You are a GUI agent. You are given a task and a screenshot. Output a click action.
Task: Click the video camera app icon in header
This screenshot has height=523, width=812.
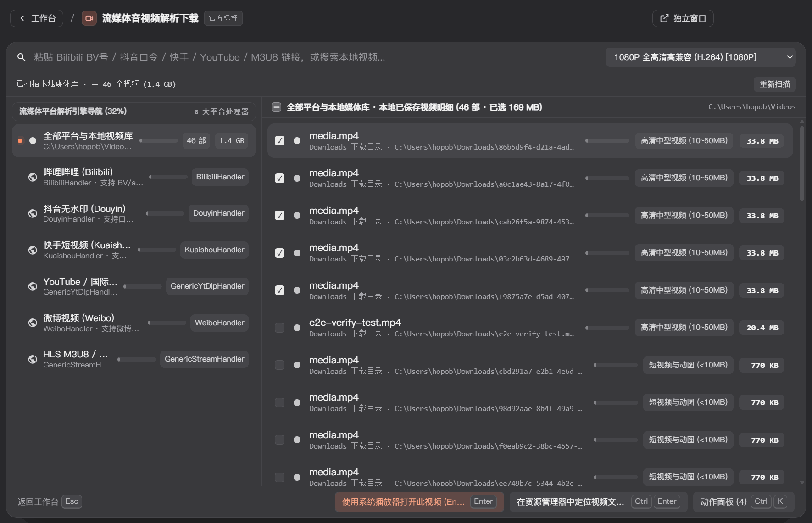89,18
